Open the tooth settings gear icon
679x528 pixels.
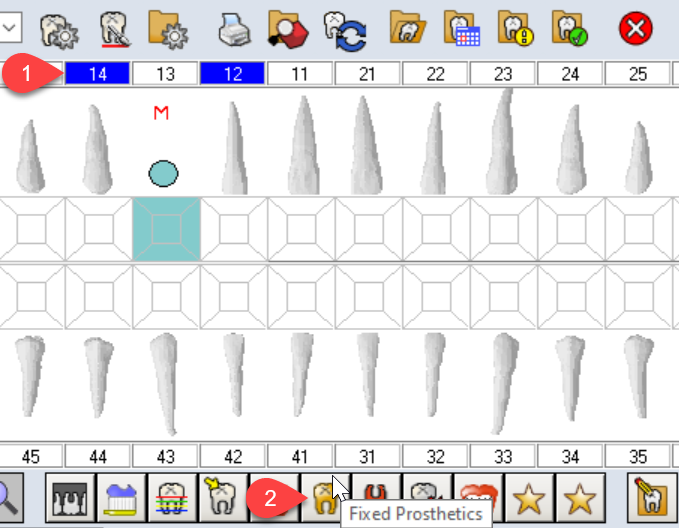tap(59, 31)
